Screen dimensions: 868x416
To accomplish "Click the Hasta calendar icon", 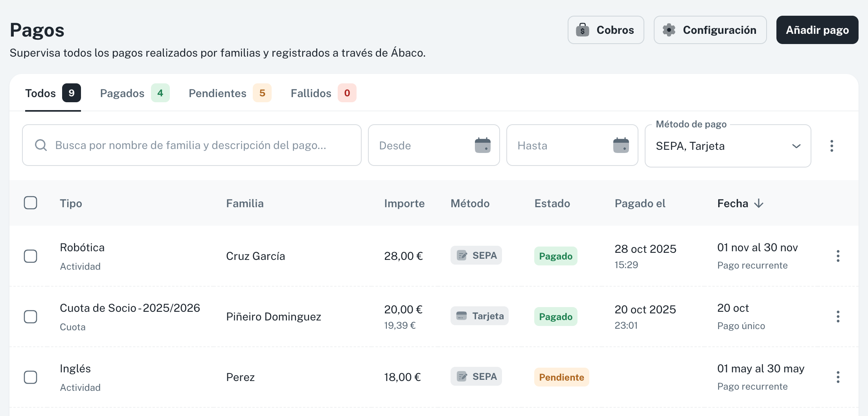I will point(621,145).
